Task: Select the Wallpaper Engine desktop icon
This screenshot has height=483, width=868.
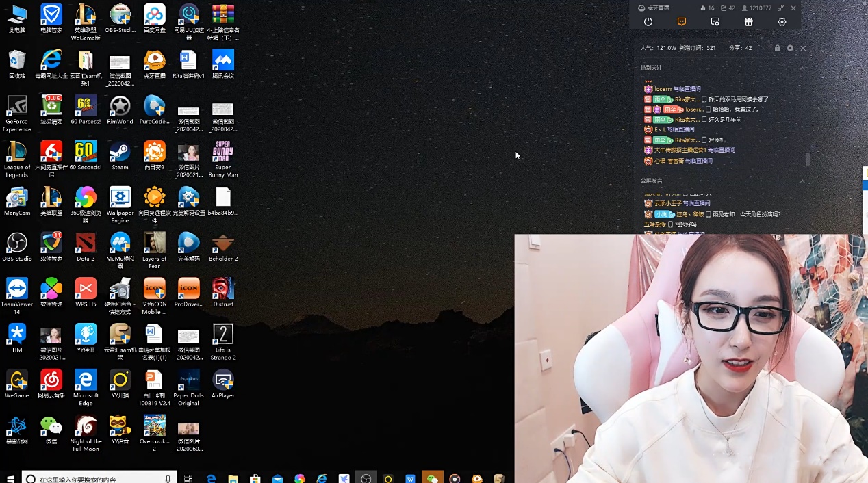Action: (x=120, y=205)
